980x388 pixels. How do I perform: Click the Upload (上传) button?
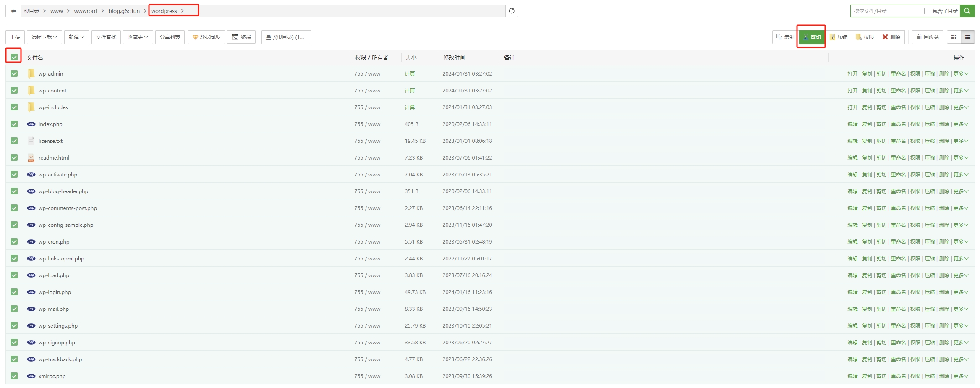(15, 37)
